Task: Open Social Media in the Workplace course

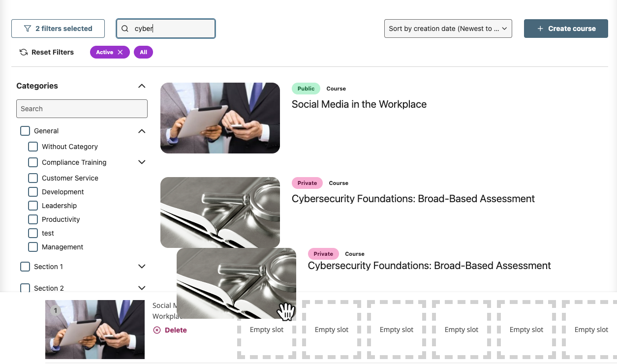Action: (x=359, y=104)
